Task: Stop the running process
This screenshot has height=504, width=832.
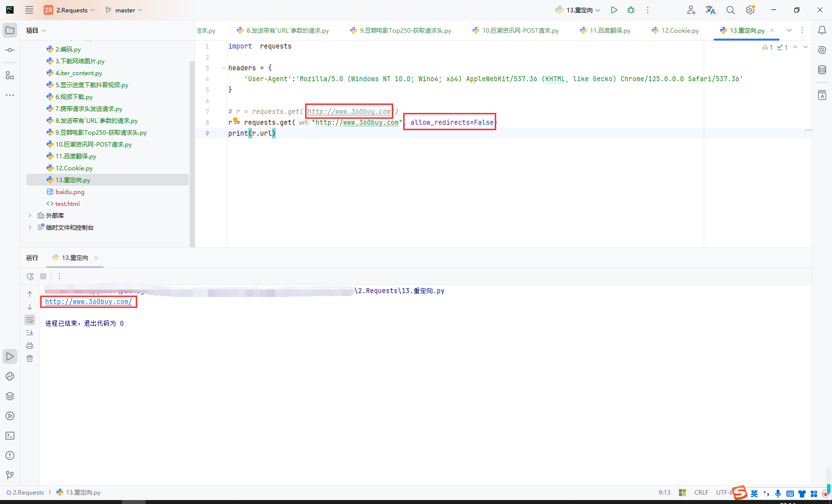Action: pos(43,276)
